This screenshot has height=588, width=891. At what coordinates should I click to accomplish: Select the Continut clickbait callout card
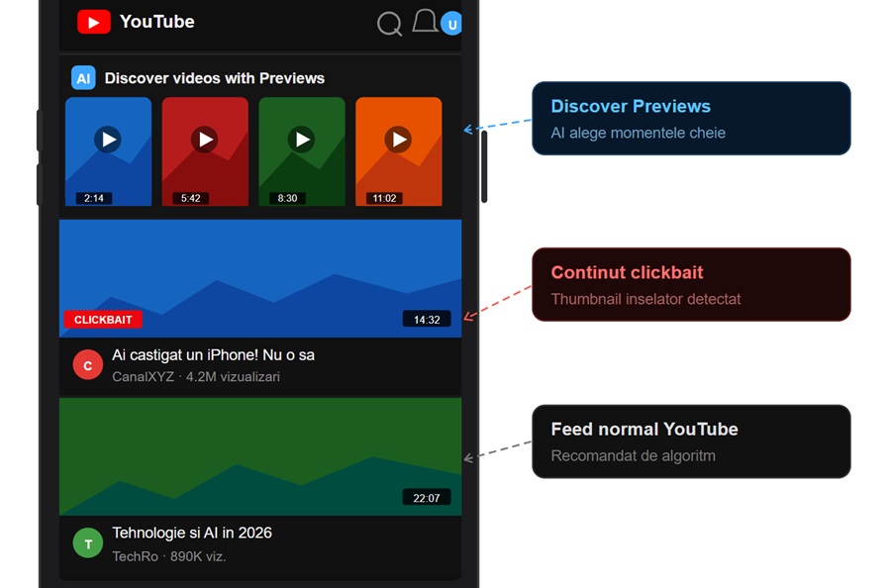pyautogui.click(x=690, y=284)
